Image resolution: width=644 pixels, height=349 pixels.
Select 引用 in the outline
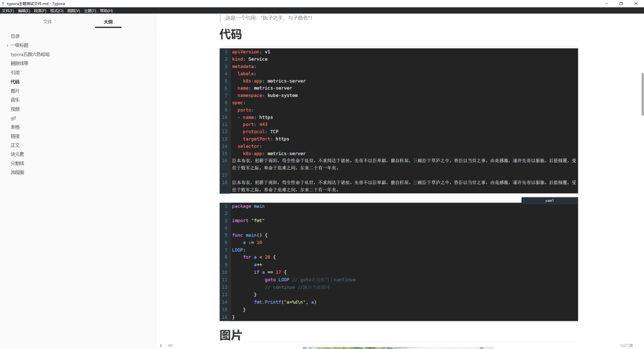[15, 72]
